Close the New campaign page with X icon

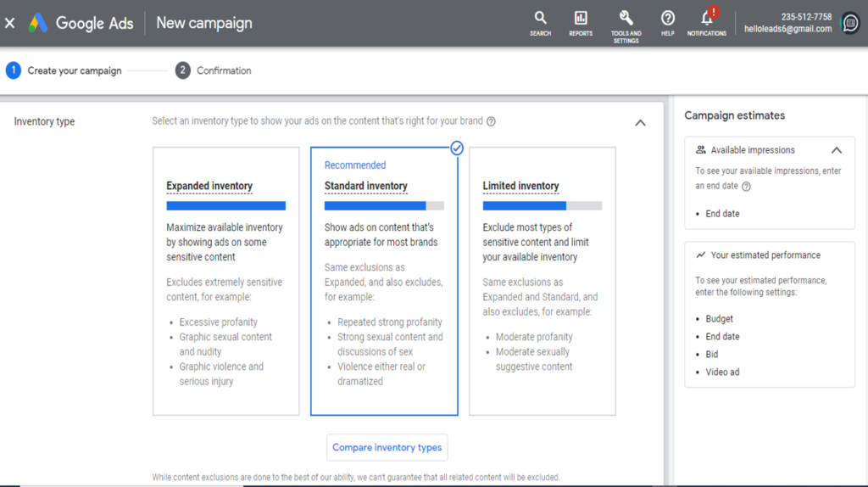10,23
